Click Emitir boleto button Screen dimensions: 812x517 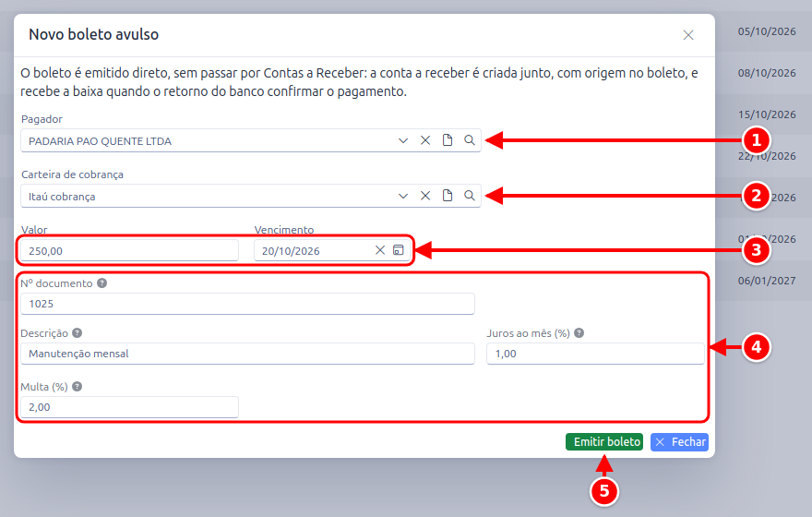click(x=604, y=442)
